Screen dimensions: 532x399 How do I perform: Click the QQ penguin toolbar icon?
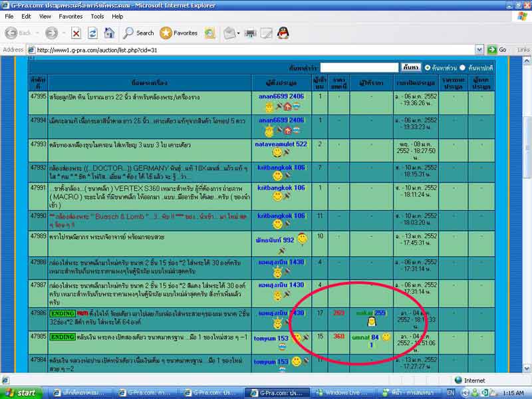pyautogui.click(x=283, y=33)
